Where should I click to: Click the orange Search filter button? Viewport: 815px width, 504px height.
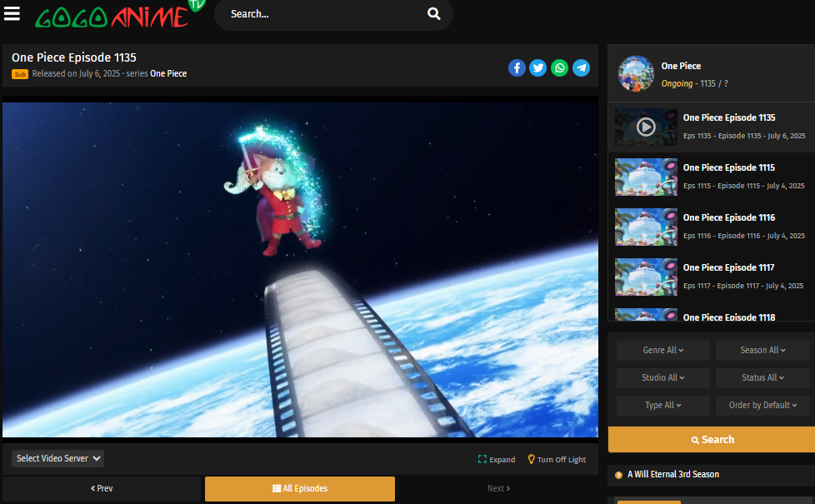pos(712,440)
